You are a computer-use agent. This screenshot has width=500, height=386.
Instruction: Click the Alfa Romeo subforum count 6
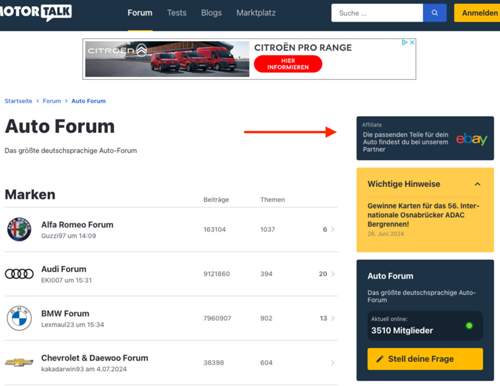(325, 229)
